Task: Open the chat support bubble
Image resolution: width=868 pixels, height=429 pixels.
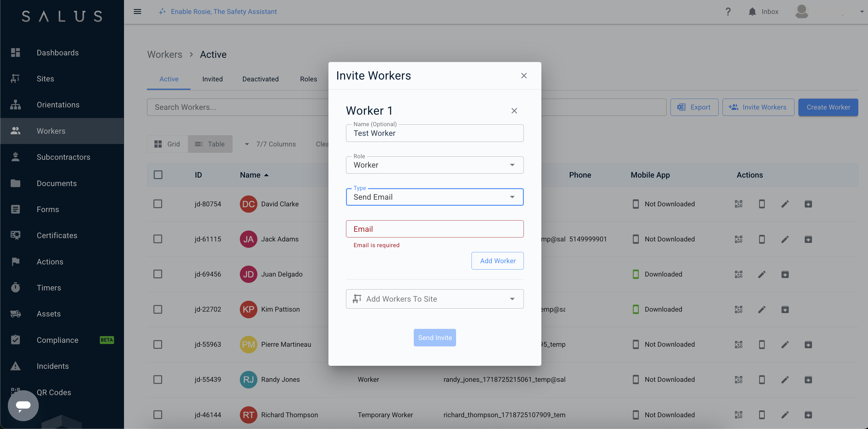Action: pos(23,405)
